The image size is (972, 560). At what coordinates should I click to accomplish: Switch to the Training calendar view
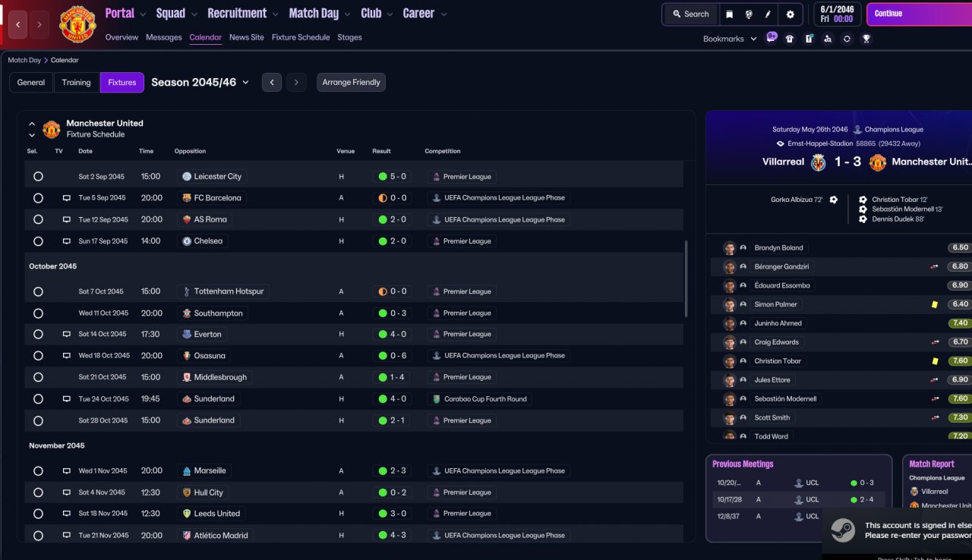(76, 82)
